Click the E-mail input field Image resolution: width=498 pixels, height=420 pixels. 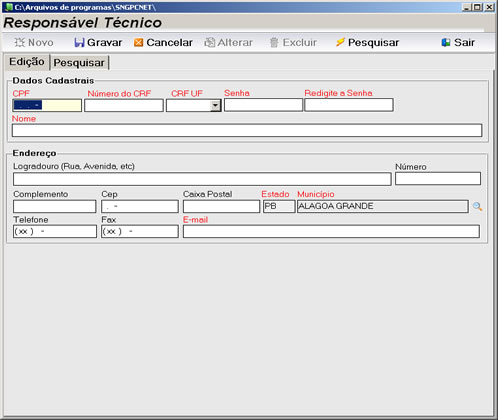[x=331, y=231]
